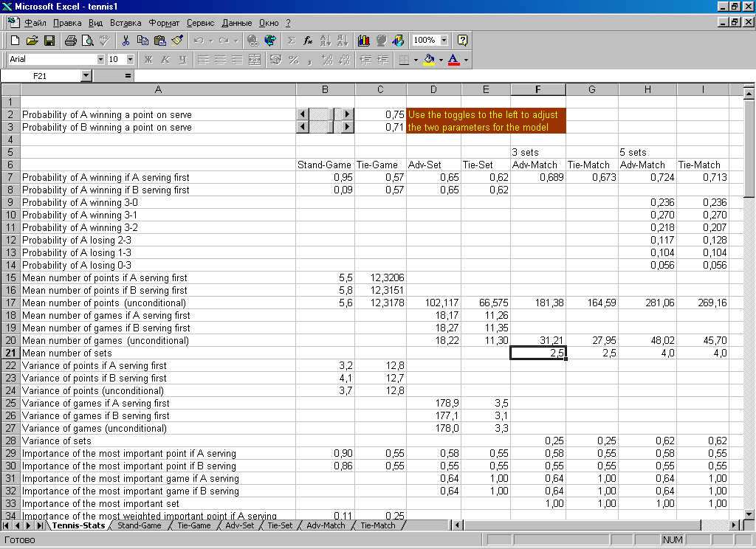Switch to the Stand-Game sheet tab
756x549 pixels.
coord(140,525)
